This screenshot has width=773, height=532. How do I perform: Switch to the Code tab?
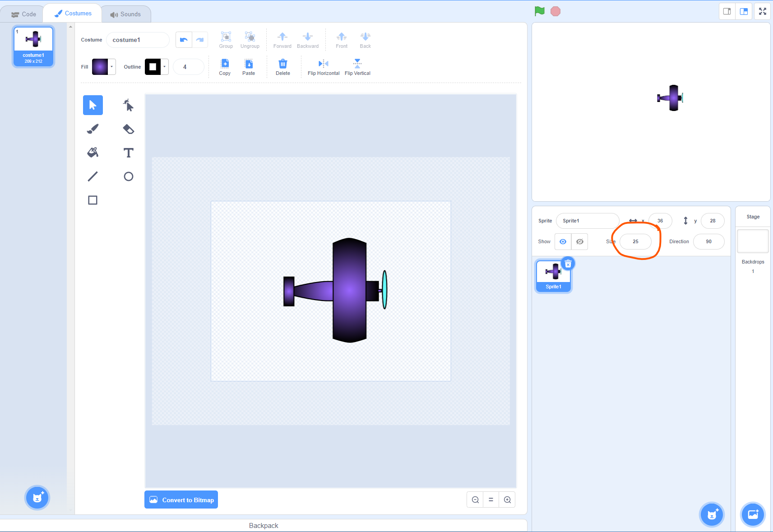[23, 14]
